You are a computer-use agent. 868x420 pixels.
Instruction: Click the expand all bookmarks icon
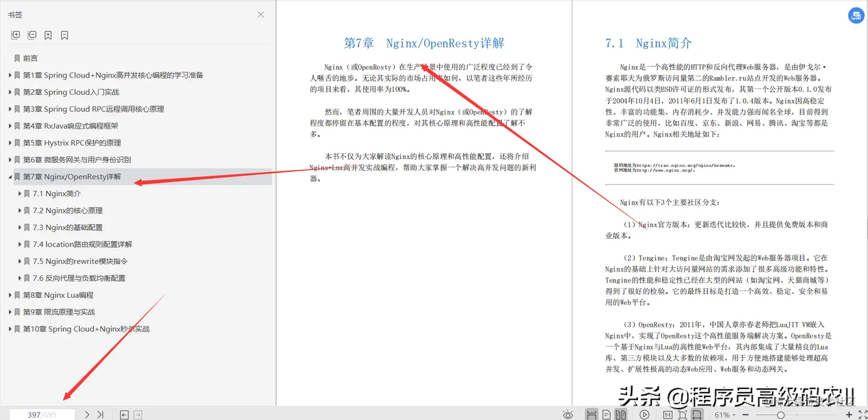15,35
